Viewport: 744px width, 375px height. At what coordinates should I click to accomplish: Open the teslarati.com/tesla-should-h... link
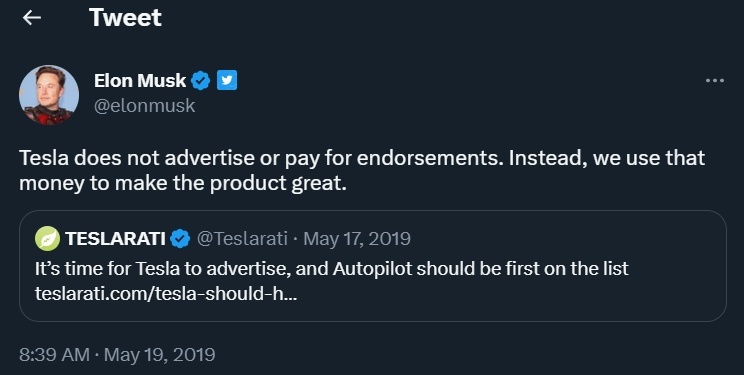(166, 294)
